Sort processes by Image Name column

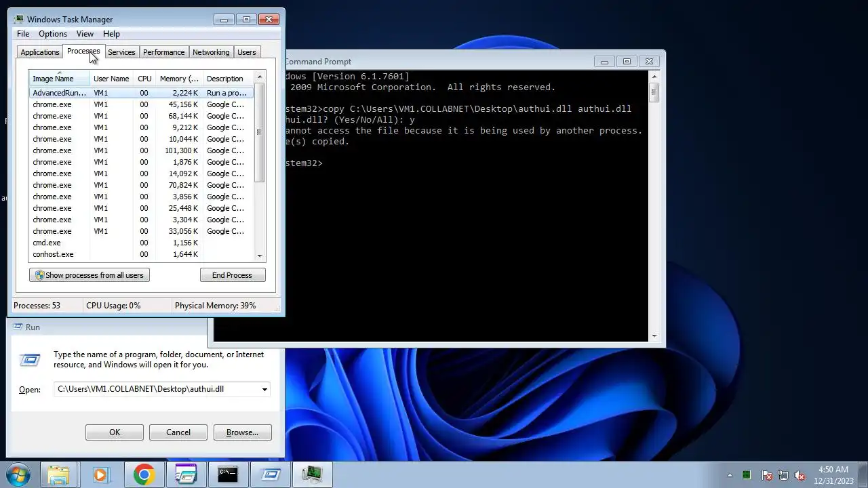point(59,79)
